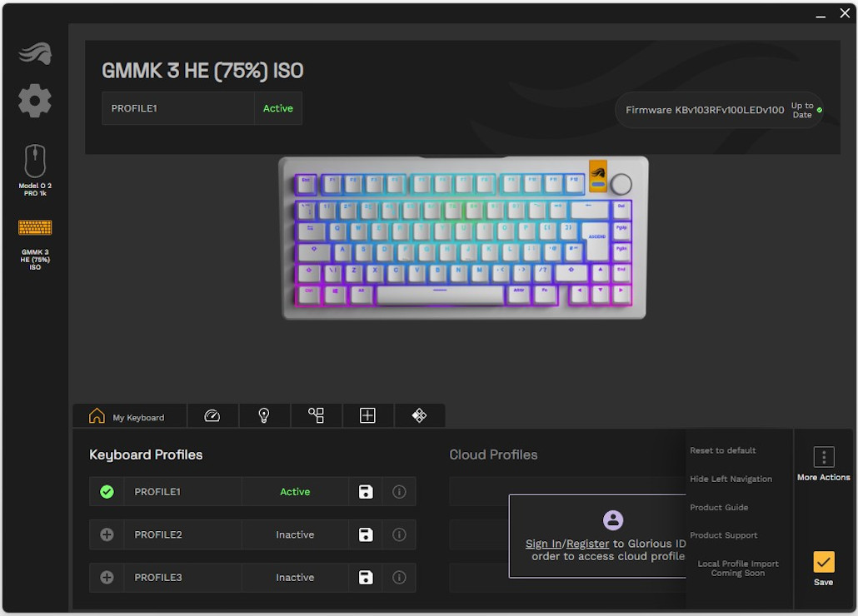Viewport: 858px width, 616px height.
Task: Open the performance speedometer tab
Action: click(x=212, y=416)
